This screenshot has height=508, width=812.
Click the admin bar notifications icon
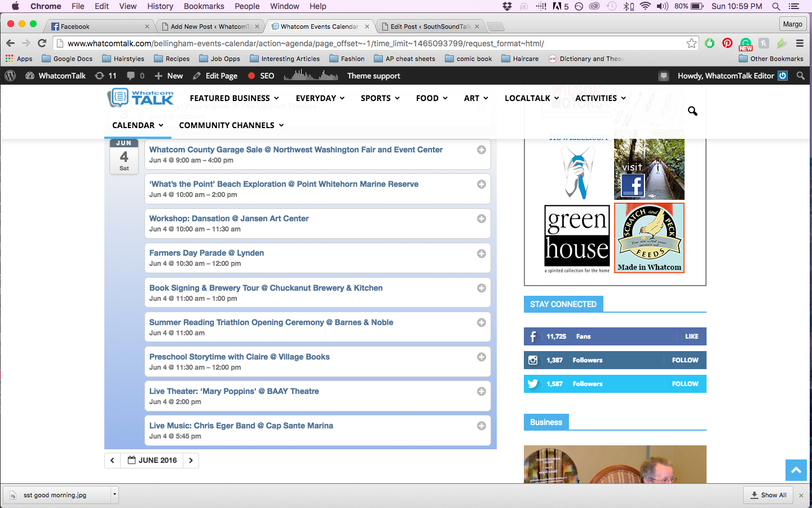[664, 76]
